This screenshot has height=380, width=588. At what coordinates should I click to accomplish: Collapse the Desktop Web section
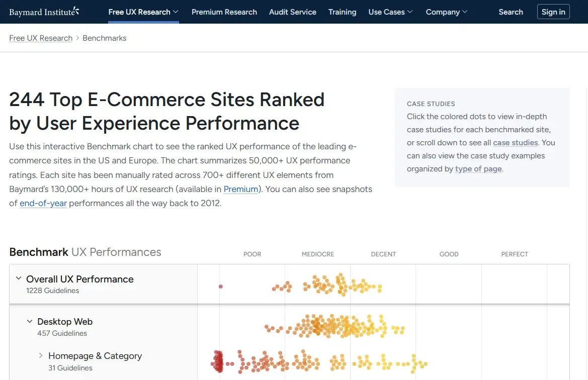pyautogui.click(x=29, y=322)
